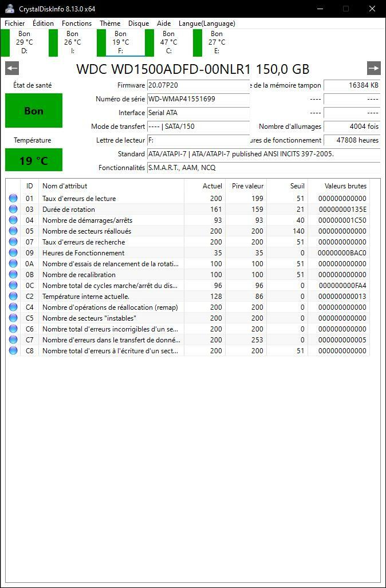Select disk I: at 26 °C

click(72, 42)
